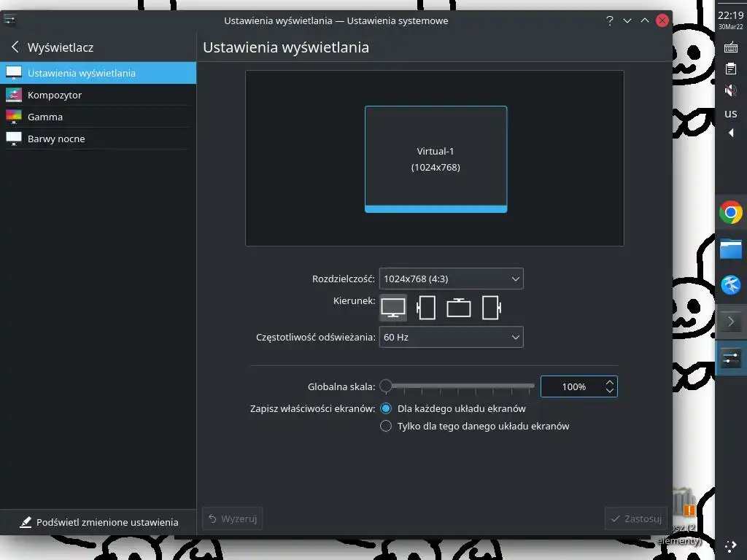Image resolution: width=747 pixels, height=560 pixels.
Task: Select upside-down orientation icon
Action: coord(458,308)
